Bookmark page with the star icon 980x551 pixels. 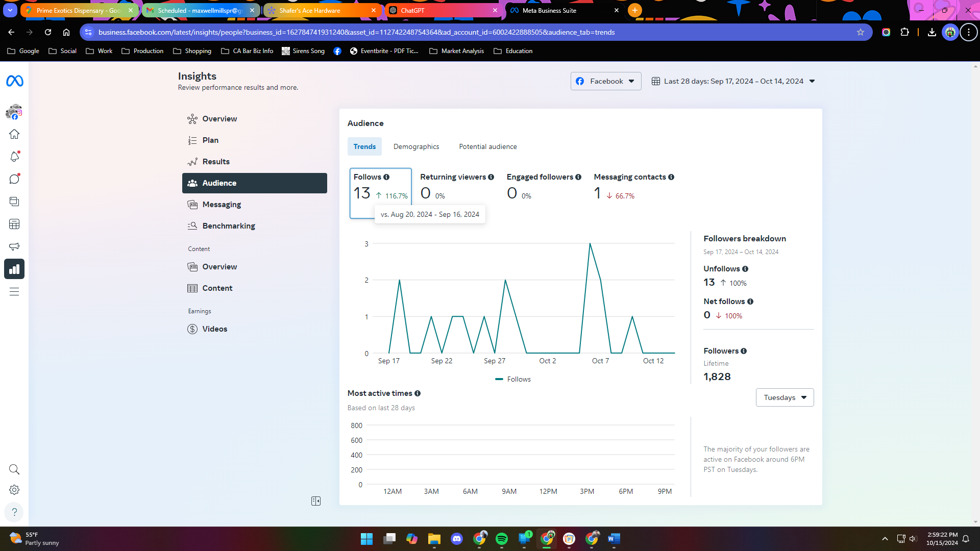click(861, 32)
